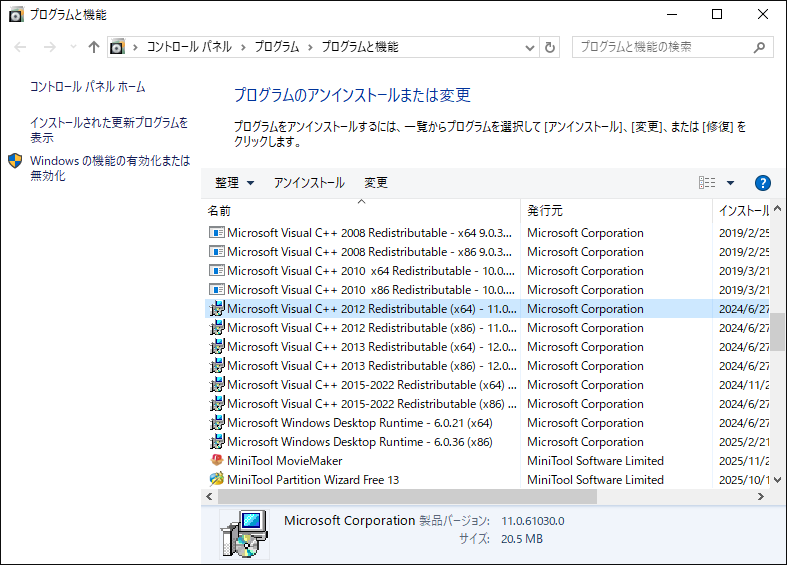Select Microsoft Visual C++ 2010 x86 Redistributable name
The image size is (787, 565).
(371, 290)
